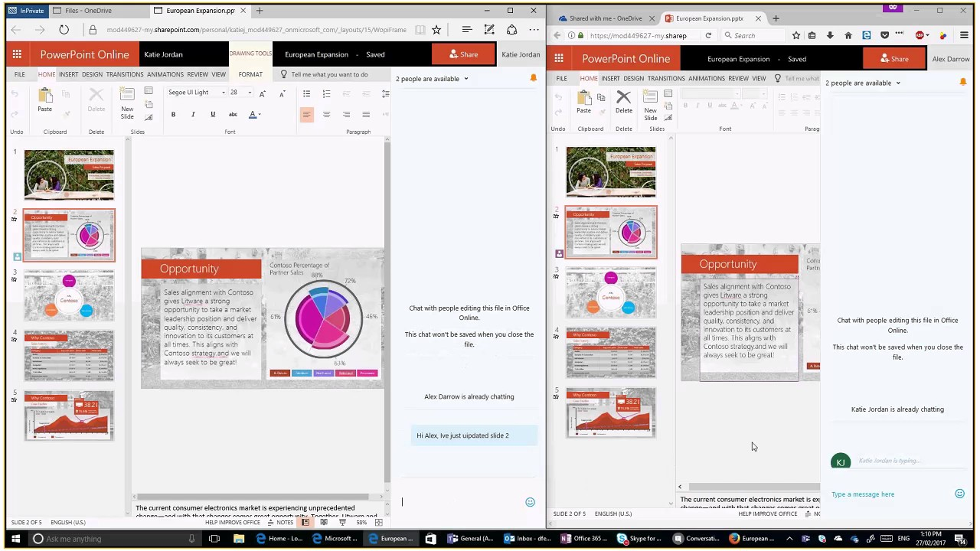Apply Bold formatting in the left ribbon
980x551 pixels.
coord(173,115)
